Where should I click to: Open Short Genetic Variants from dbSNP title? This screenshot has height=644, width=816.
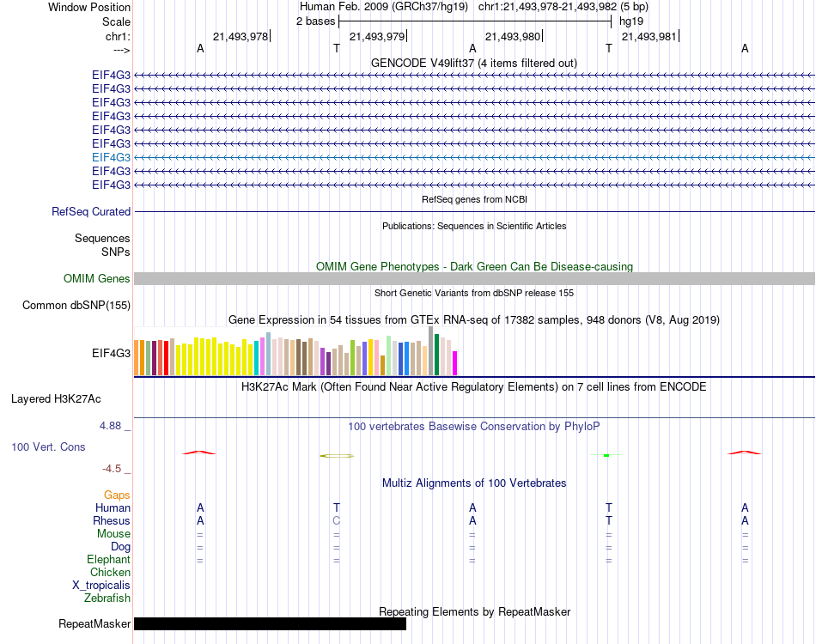tap(474, 293)
